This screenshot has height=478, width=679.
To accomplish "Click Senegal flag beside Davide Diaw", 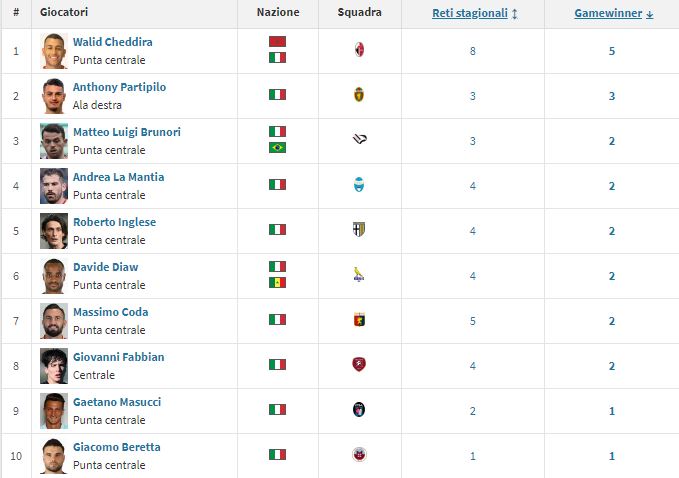I will tap(277, 283).
